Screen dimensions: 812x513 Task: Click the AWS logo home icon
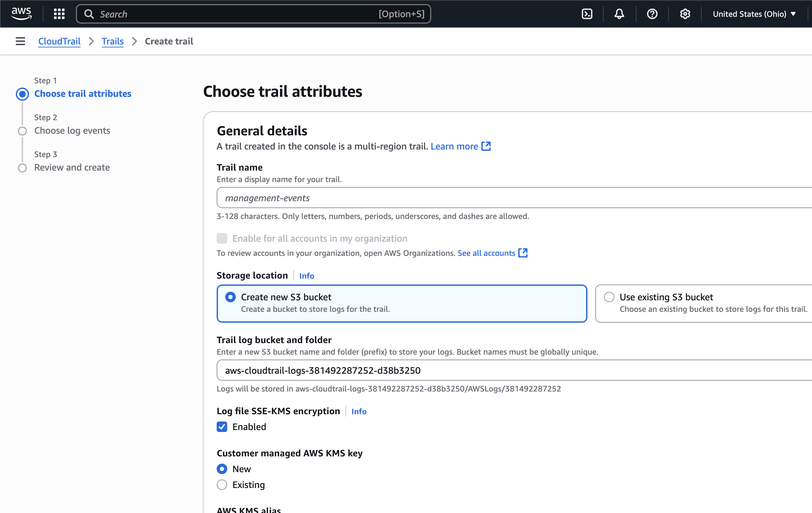(21, 13)
